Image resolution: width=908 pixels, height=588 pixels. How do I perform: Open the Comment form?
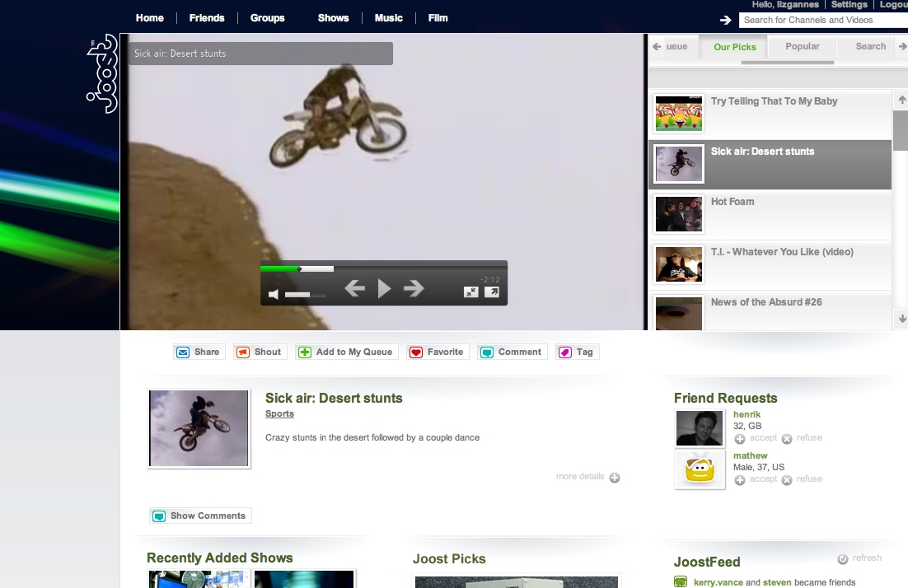[x=512, y=352]
